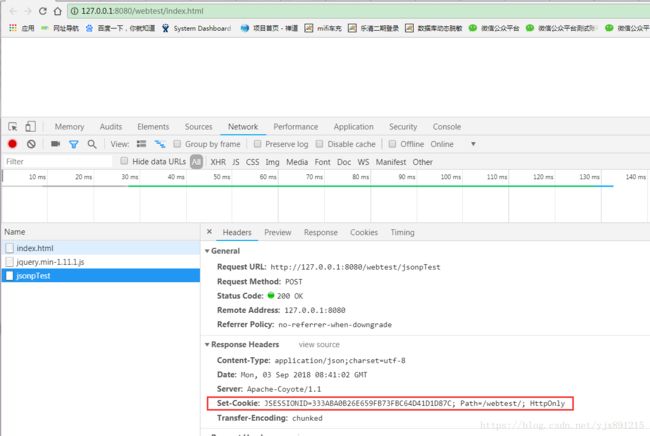Collapse the General section
650x436 pixels.
(207, 251)
